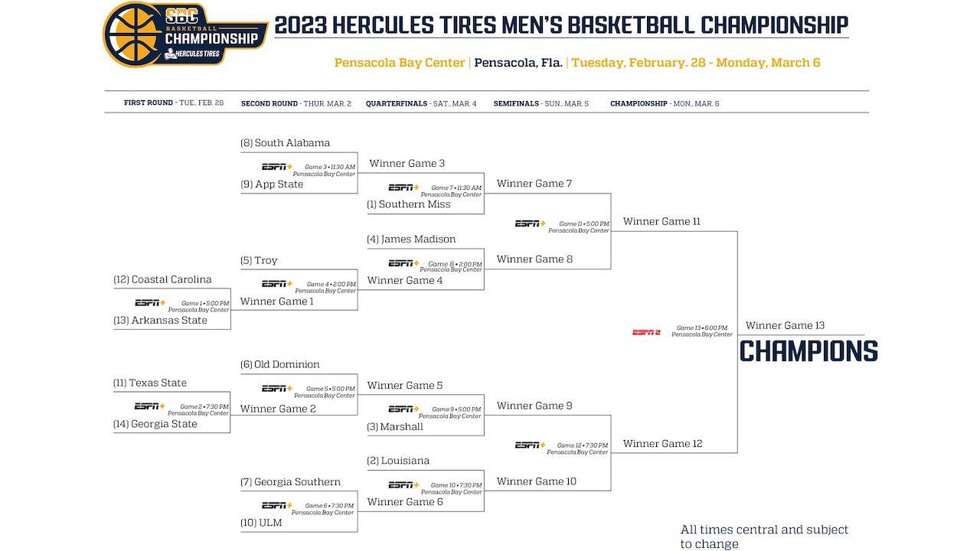Viewport: 980px width, 551px height.
Task: Click the ESPN+ logo for Game 1
Action: [150, 303]
